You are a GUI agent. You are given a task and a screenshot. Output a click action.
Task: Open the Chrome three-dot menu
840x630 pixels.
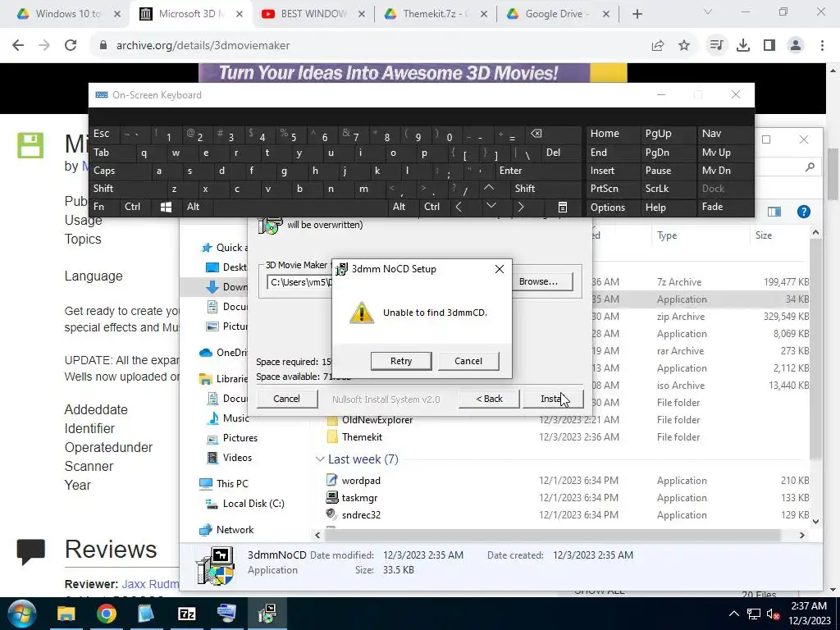(822, 46)
